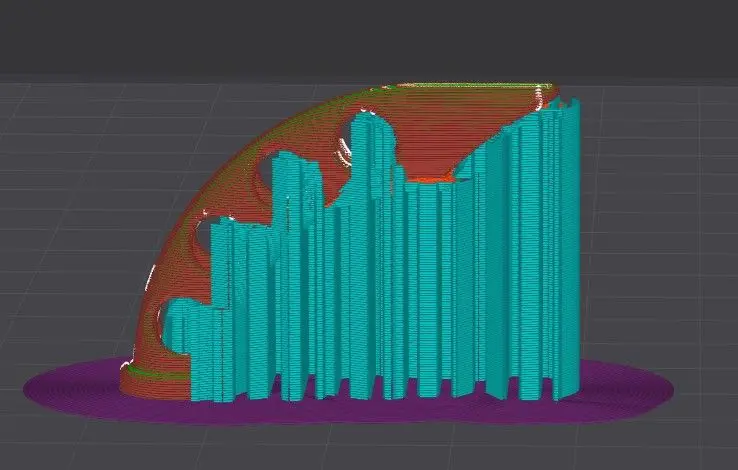
Task: Click the white marks beside the center hole
Action: [x=345, y=154]
